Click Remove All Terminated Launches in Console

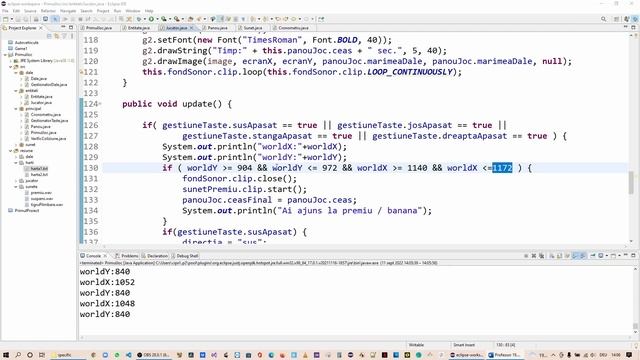pyautogui.click(x=542, y=256)
